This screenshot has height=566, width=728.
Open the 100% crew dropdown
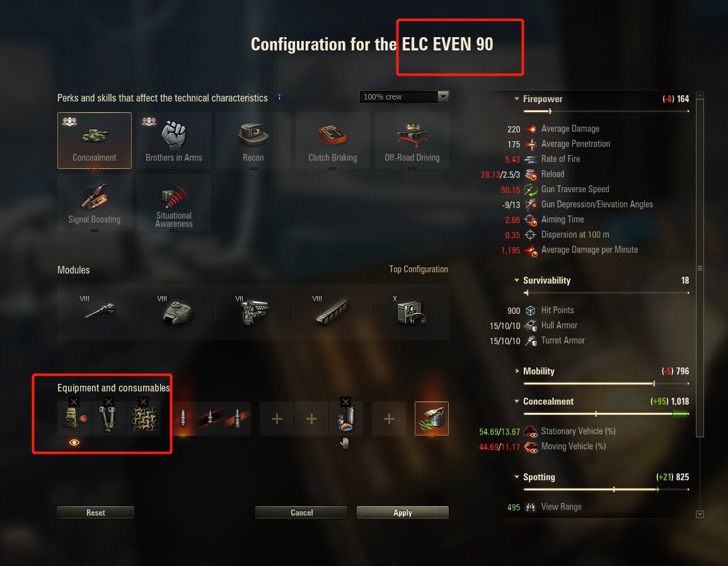pyautogui.click(x=404, y=96)
